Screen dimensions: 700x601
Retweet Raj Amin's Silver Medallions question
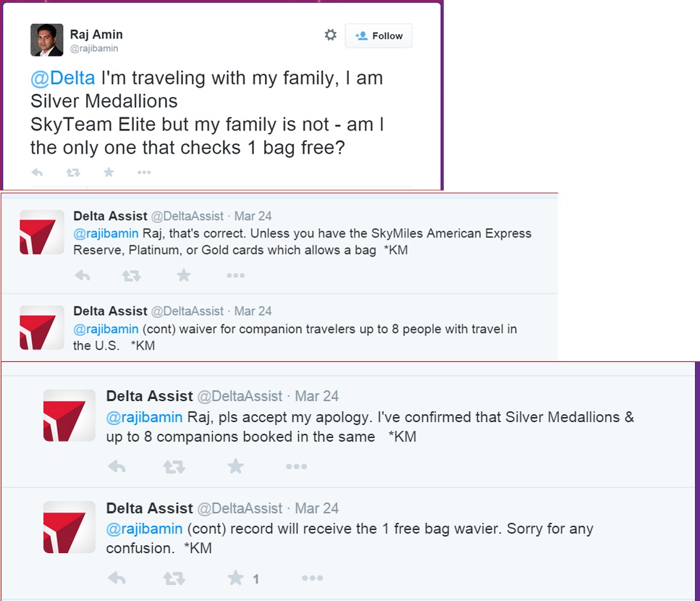73,172
